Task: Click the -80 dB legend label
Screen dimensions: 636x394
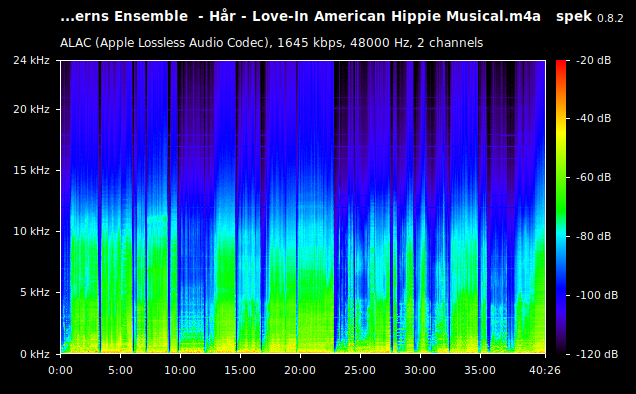Action: pyautogui.click(x=593, y=237)
